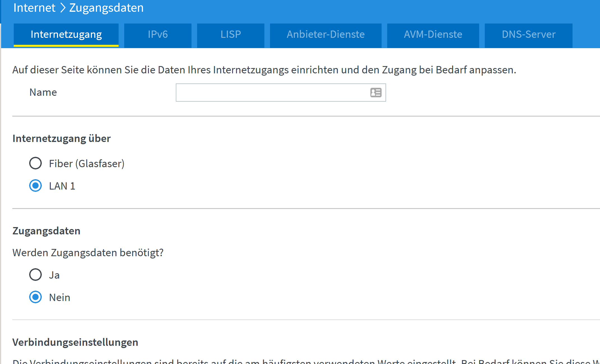This screenshot has height=364, width=600.
Task: Click the contact card icon in Name field
Action: click(376, 92)
